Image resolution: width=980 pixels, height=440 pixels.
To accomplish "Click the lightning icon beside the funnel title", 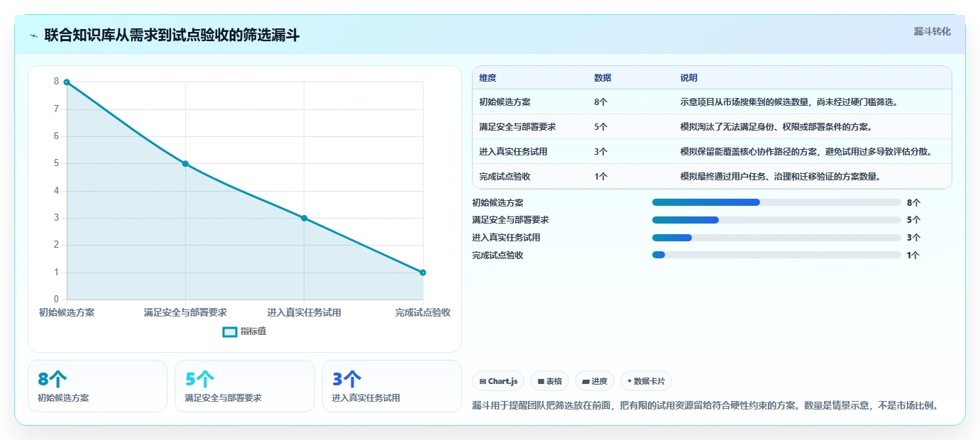I will click(x=34, y=35).
